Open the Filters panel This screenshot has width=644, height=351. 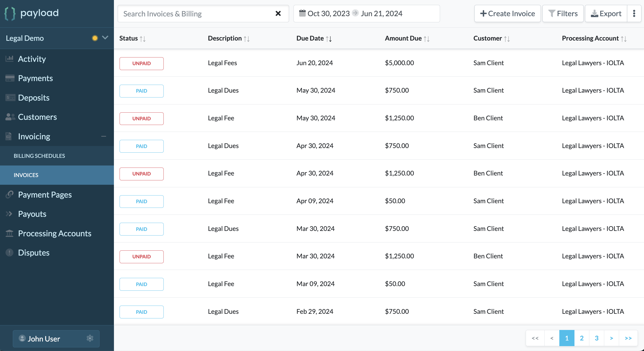pyautogui.click(x=563, y=13)
